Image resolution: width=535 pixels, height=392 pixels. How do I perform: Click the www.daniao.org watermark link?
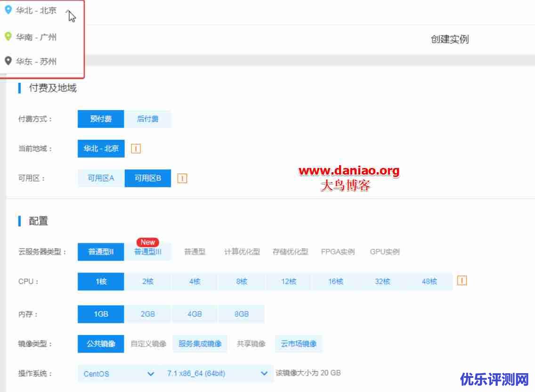(349, 170)
